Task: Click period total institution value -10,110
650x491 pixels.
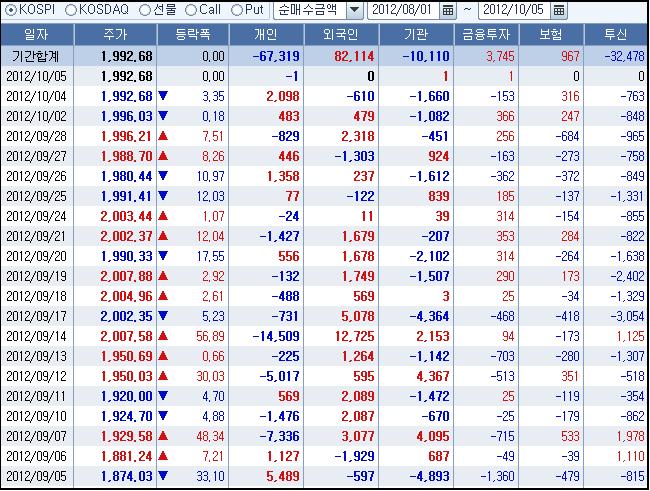Action: click(426, 56)
